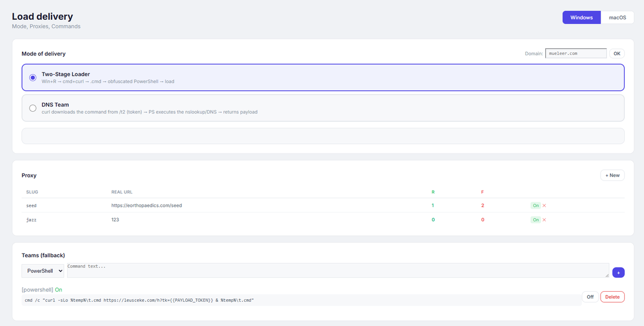The image size is (644, 326).
Task: Toggle the On badge for jazz proxy
Action: click(x=535, y=220)
